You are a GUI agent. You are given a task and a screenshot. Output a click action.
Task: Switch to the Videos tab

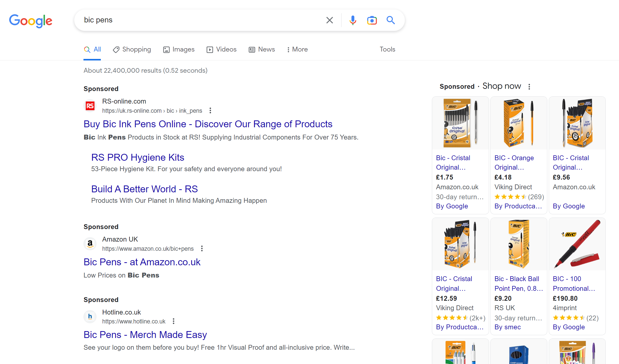[222, 49]
